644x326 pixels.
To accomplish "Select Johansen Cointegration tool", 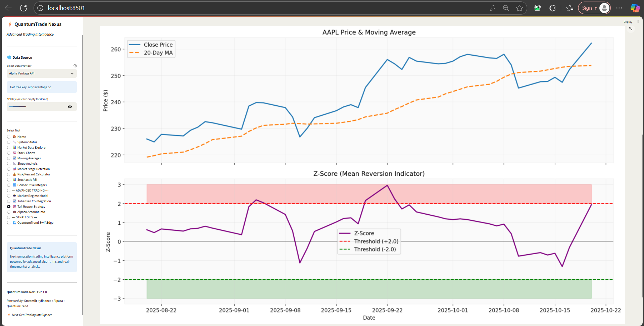I will point(29,201).
